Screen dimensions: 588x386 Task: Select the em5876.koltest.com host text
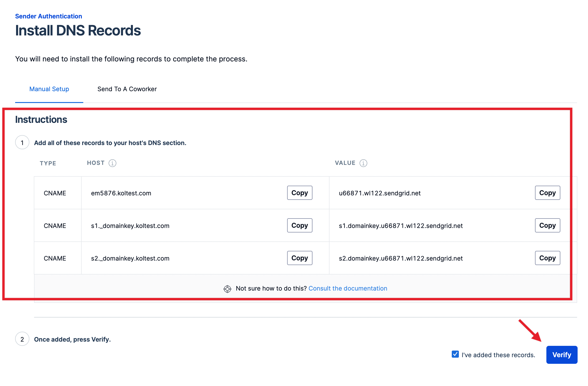[x=121, y=193]
